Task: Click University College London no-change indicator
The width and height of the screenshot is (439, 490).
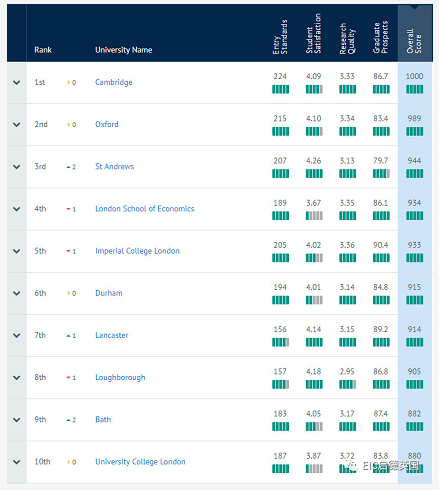Action: coord(71,462)
